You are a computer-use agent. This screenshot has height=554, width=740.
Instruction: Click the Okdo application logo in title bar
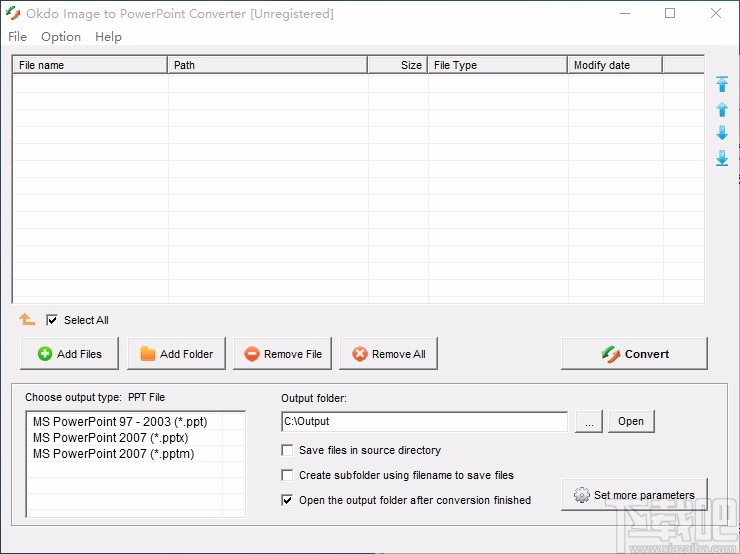13,13
